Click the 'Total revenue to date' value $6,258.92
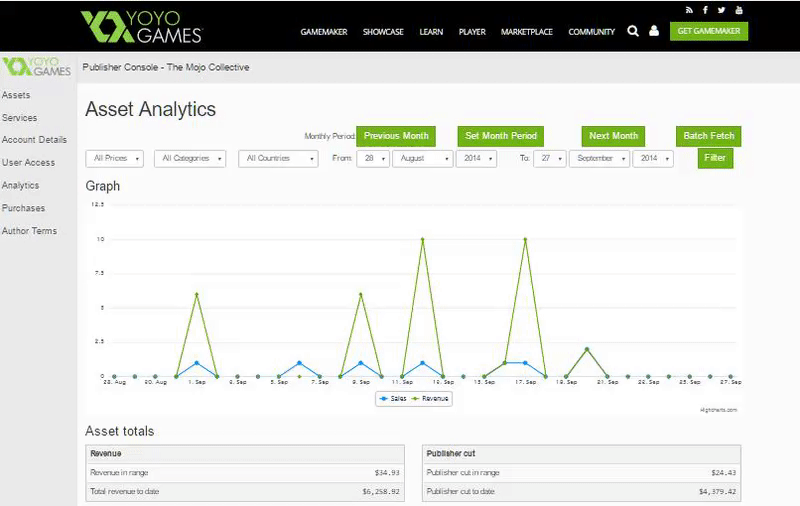The image size is (800, 506). pyautogui.click(x=381, y=492)
